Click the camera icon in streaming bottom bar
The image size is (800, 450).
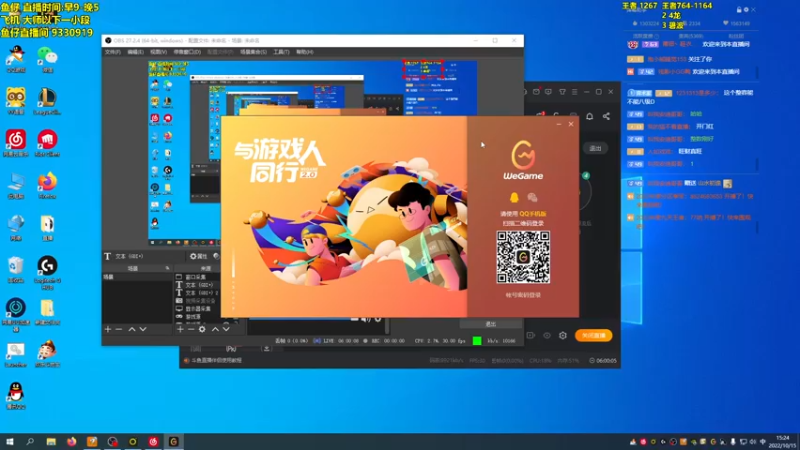tap(531, 335)
